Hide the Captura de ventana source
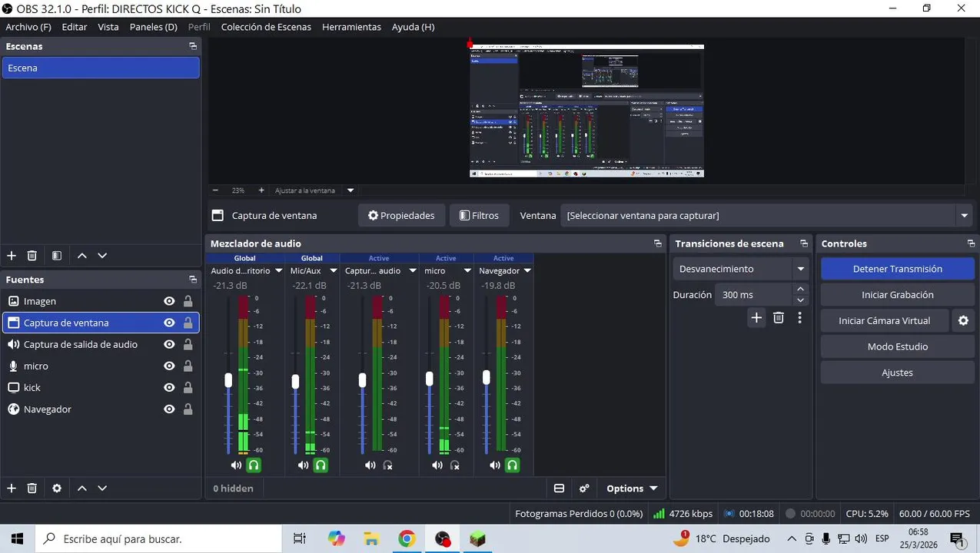980x553 pixels. (169, 323)
